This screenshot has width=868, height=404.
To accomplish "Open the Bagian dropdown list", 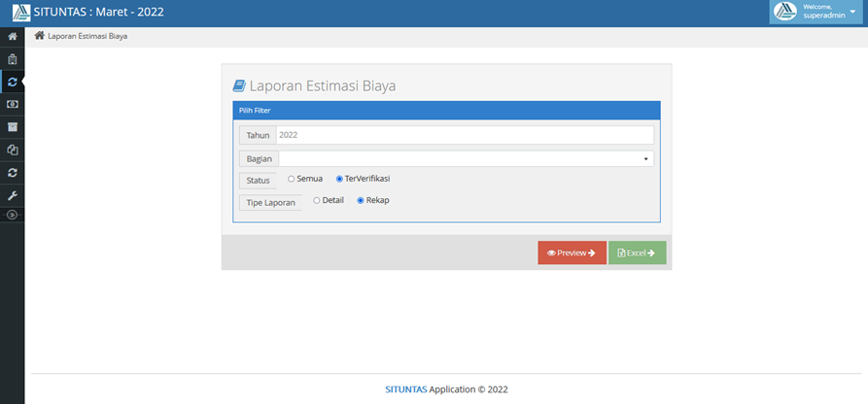I will [467, 159].
